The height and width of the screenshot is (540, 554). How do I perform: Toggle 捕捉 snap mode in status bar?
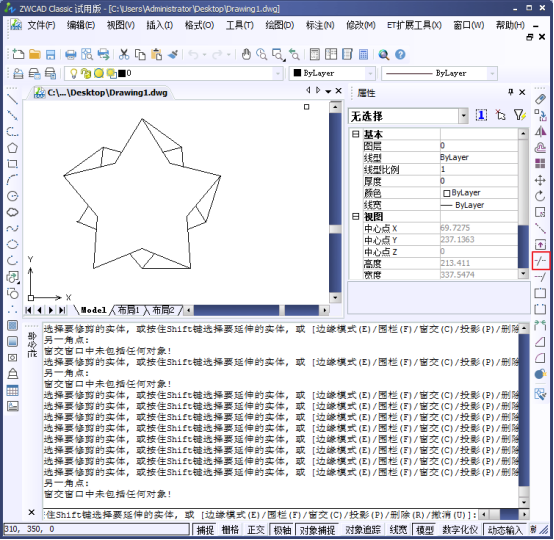(x=205, y=530)
